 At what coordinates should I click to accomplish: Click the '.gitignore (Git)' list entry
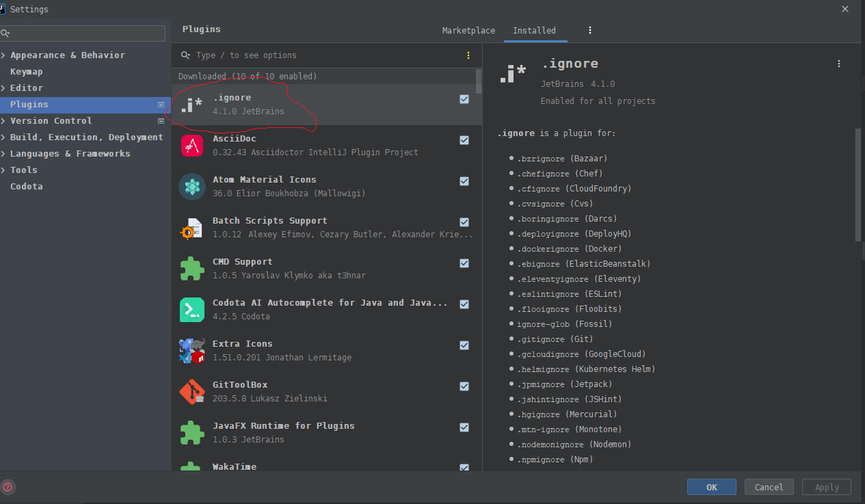pos(555,339)
